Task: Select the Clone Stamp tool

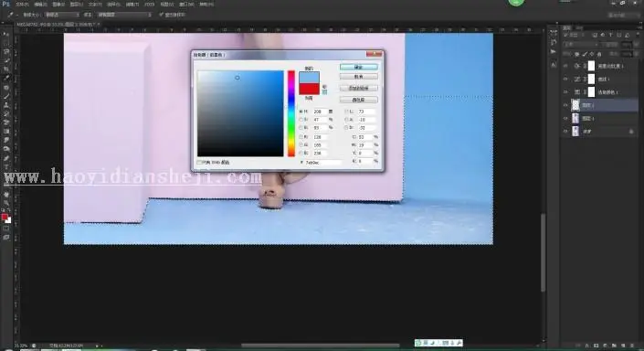Action: [6, 105]
